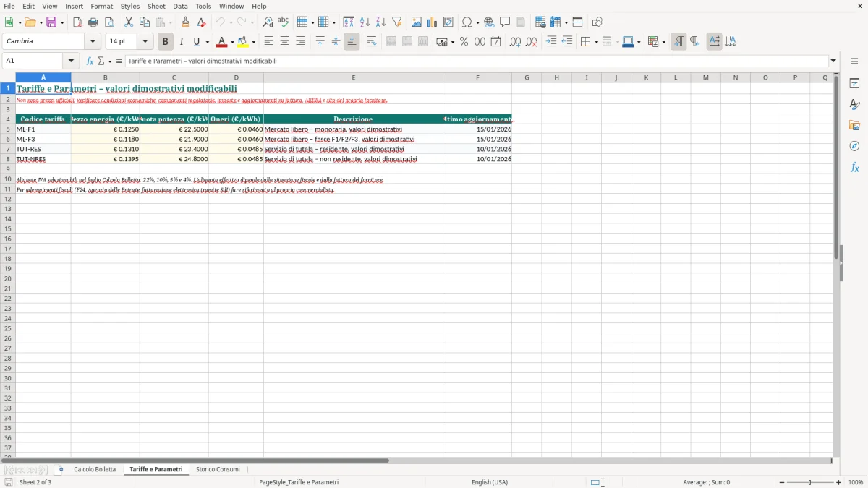Apply red font color swatch
Screen dimensions: 868x488
point(222,42)
